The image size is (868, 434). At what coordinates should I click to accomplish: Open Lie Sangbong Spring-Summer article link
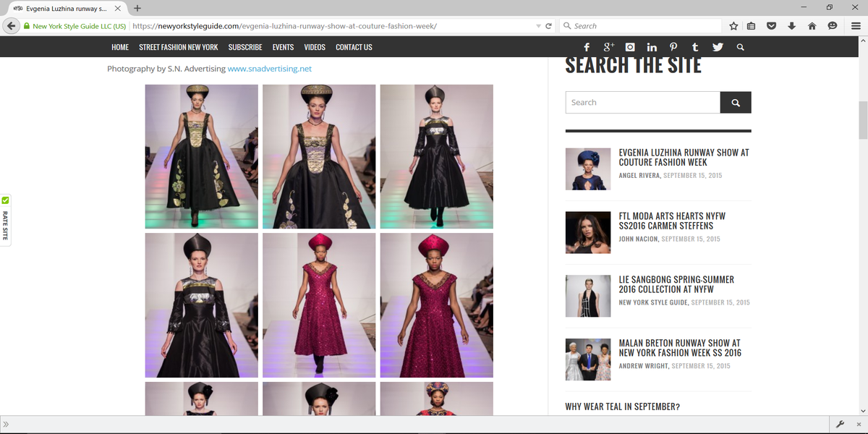click(x=676, y=284)
